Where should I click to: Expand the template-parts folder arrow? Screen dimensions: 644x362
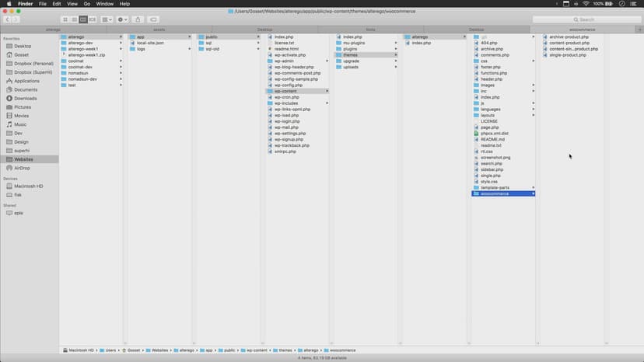pos(534,187)
